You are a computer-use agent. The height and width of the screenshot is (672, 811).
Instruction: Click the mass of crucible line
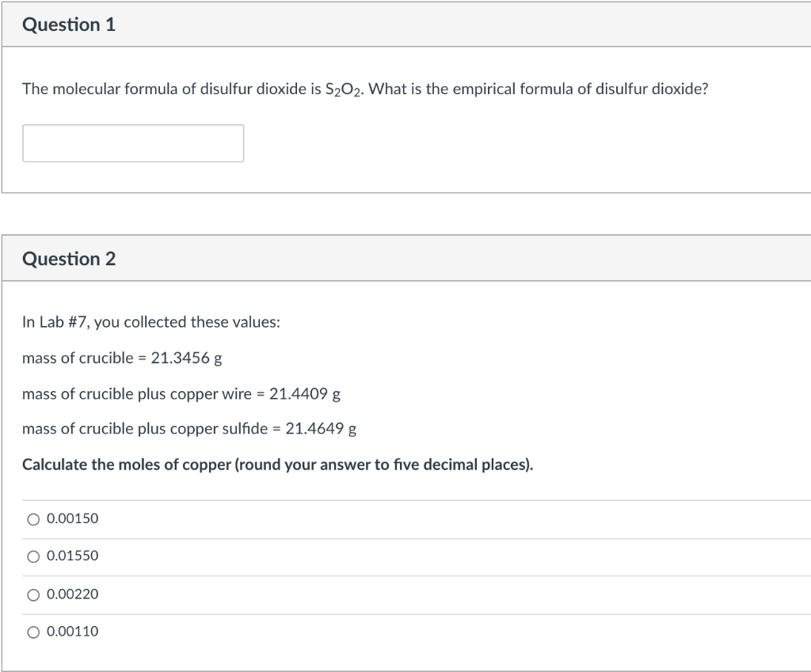[x=121, y=358]
